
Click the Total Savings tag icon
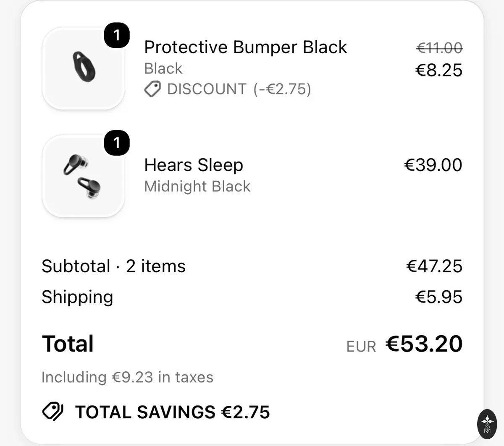click(x=53, y=412)
